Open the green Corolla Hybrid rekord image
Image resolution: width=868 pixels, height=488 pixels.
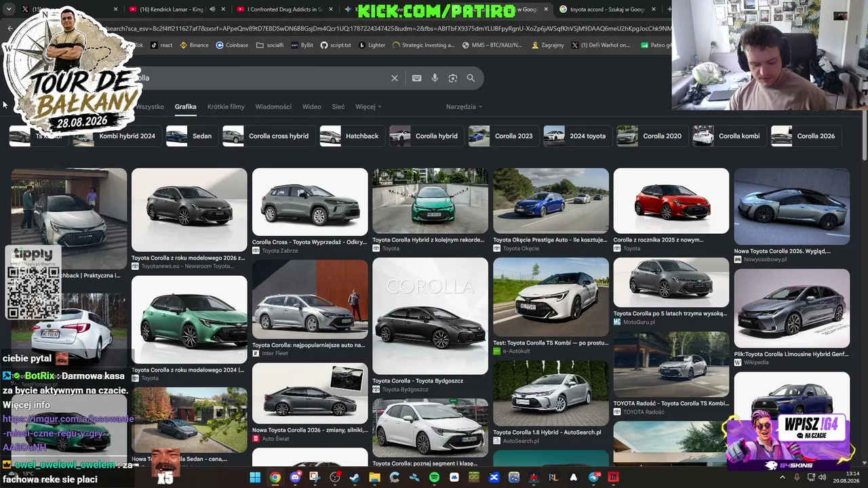tap(430, 201)
